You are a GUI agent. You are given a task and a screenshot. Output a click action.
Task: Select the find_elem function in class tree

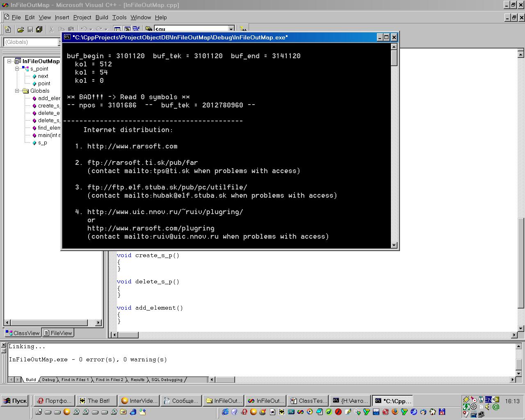pos(49,128)
